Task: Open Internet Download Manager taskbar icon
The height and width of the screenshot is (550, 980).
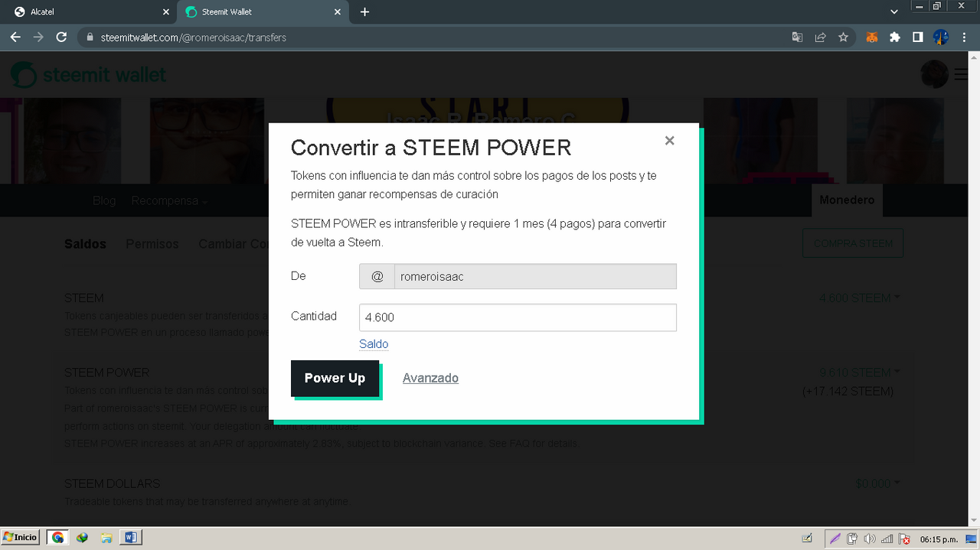Action: pos(82,538)
